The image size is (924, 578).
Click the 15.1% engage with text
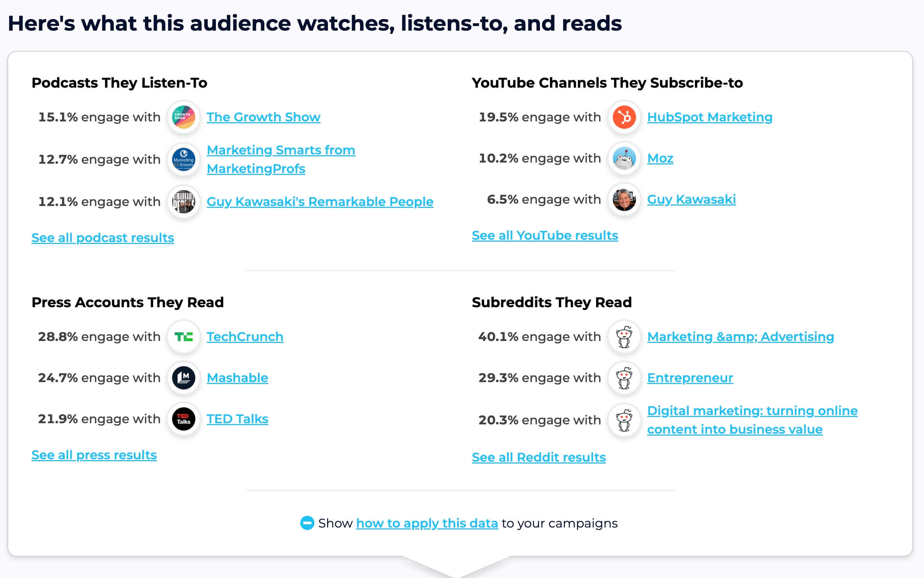click(x=99, y=117)
